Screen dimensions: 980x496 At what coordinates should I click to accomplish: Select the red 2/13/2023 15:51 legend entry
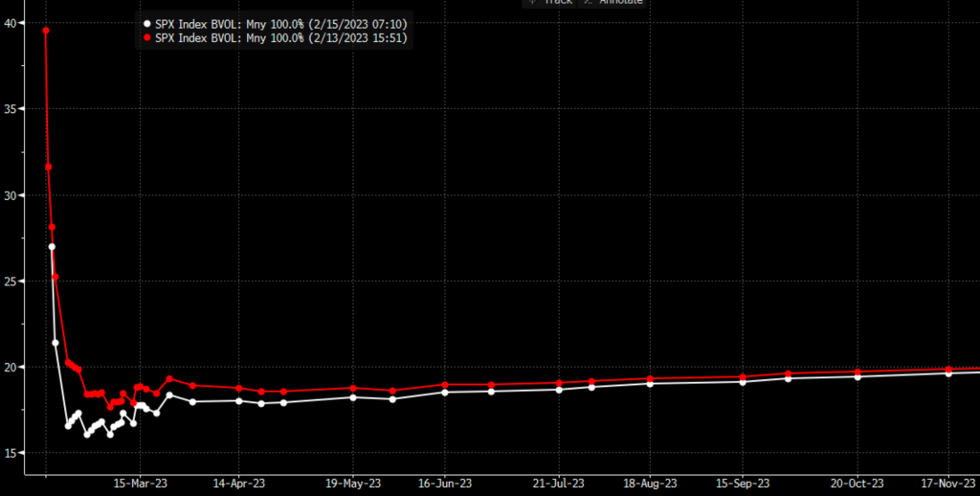275,38
